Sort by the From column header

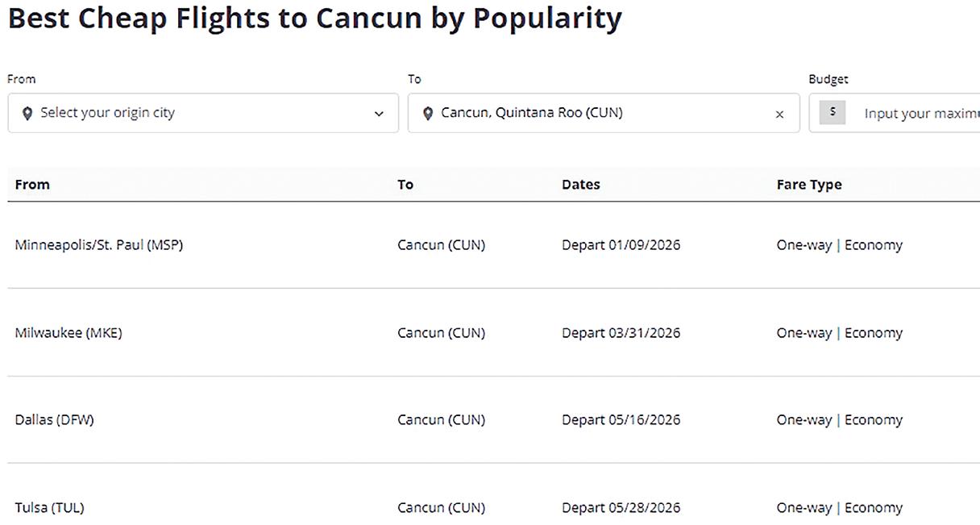(x=32, y=185)
